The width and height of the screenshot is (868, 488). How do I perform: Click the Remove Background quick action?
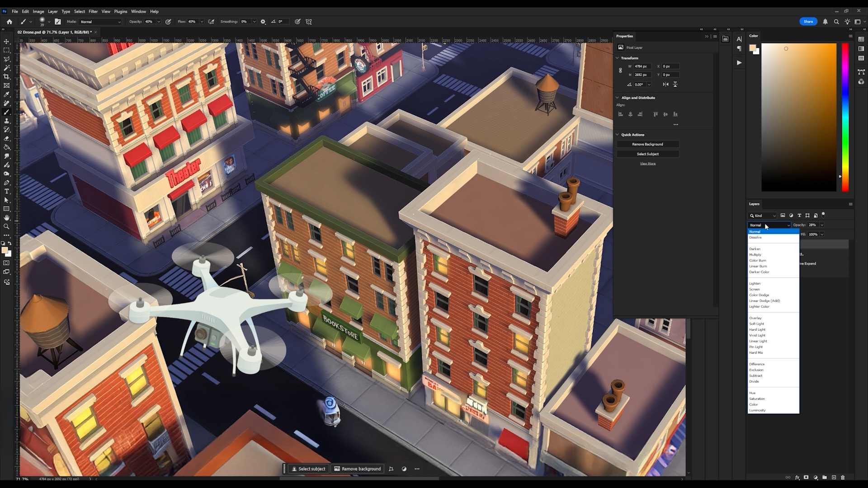coord(647,144)
